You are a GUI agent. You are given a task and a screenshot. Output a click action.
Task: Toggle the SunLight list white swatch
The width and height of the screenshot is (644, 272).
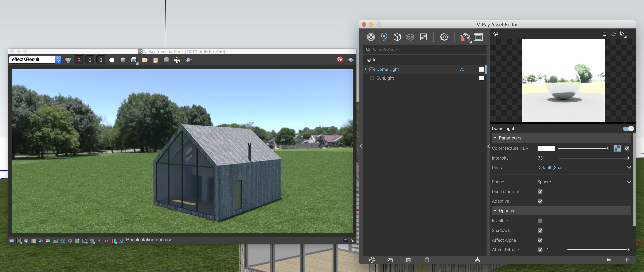tap(481, 78)
